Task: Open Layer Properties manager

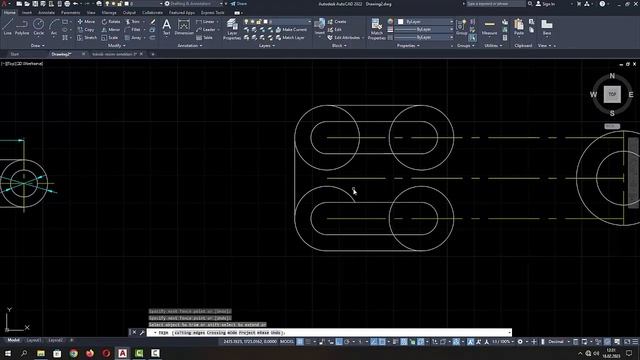Action: (232, 29)
